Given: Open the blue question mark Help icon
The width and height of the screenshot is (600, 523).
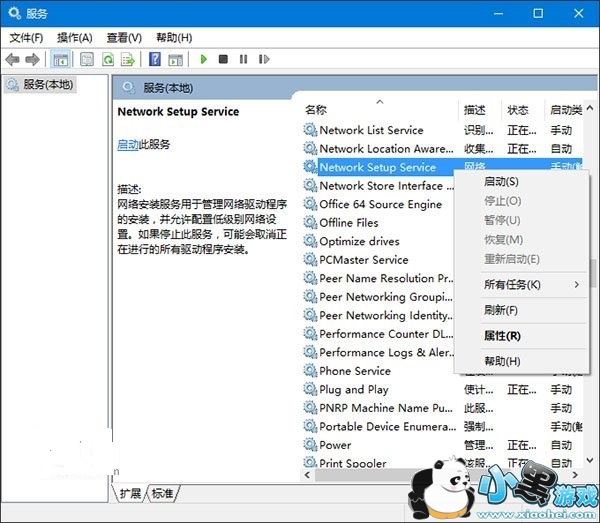Looking at the screenshot, I should [x=155, y=60].
